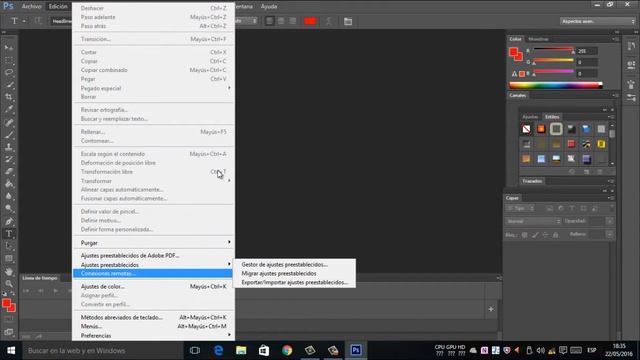Open the Character panel toggle icon
640x360 pixels.
[x=348, y=21]
